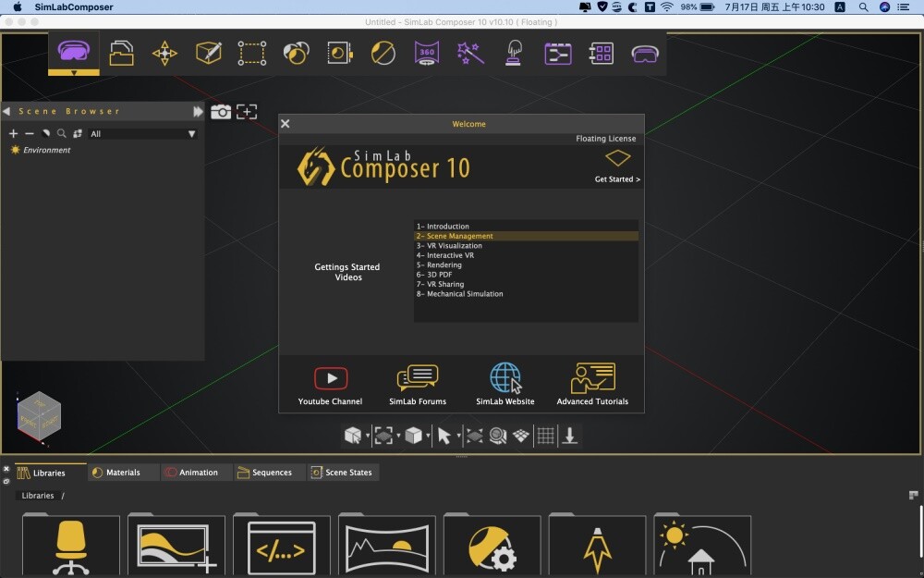The width and height of the screenshot is (924, 578).
Task: Open dropdown next to bracketed plane icon
Action: click(x=398, y=437)
